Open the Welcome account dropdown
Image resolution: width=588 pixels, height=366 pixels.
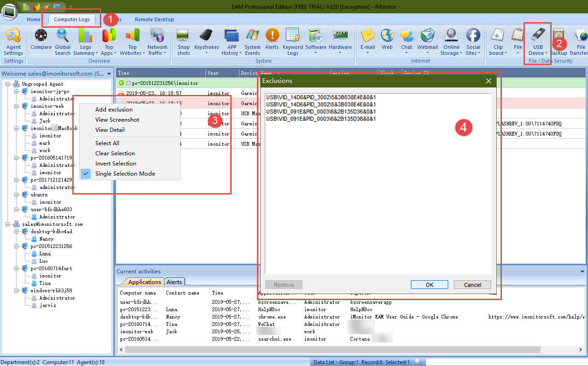click(109, 74)
